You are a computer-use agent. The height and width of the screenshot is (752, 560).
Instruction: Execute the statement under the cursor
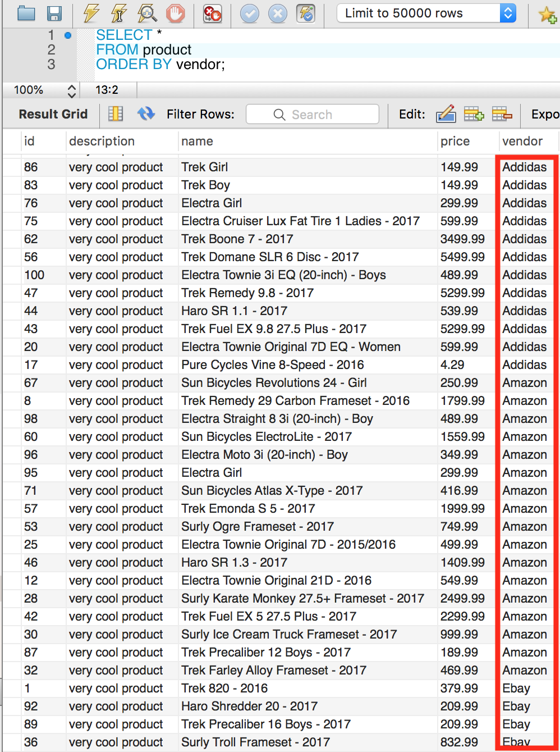(x=119, y=13)
